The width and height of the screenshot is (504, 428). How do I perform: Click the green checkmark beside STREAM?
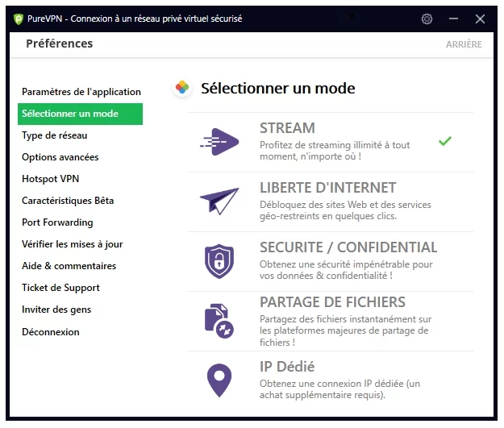tap(445, 141)
